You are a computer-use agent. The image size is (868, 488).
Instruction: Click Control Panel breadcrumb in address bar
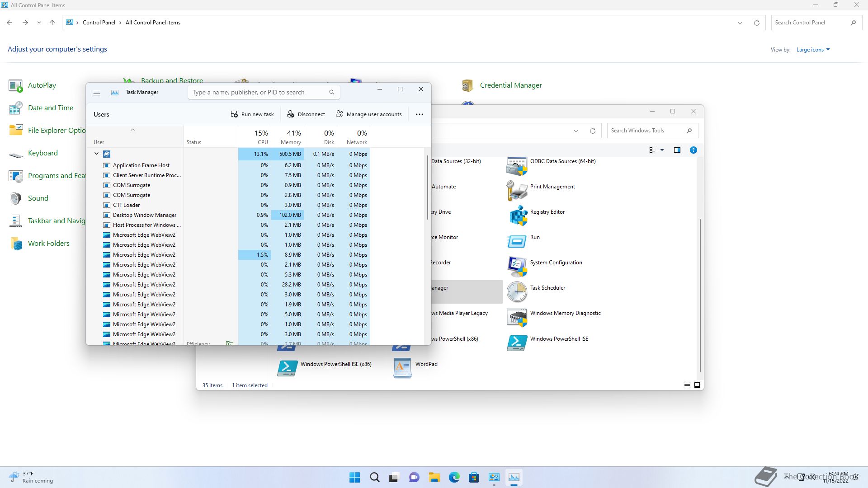[x=99, y=23]
